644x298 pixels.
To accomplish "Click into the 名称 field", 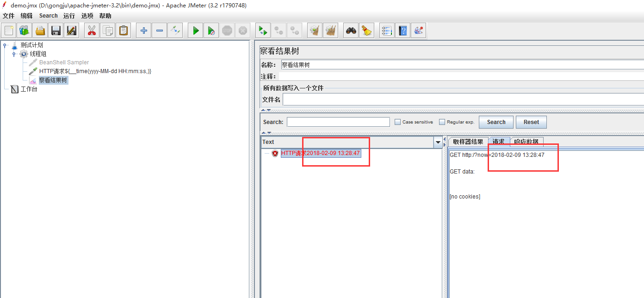I will point(462,65).
